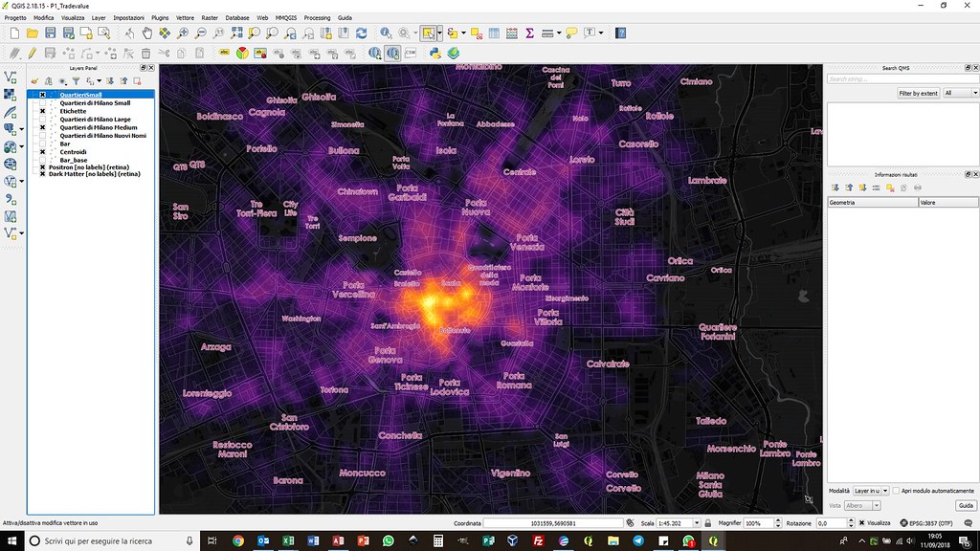Remove layer icon in Layers Panel toolbar
The width and height of the screenshot is (980, 551).
[138, 81]
